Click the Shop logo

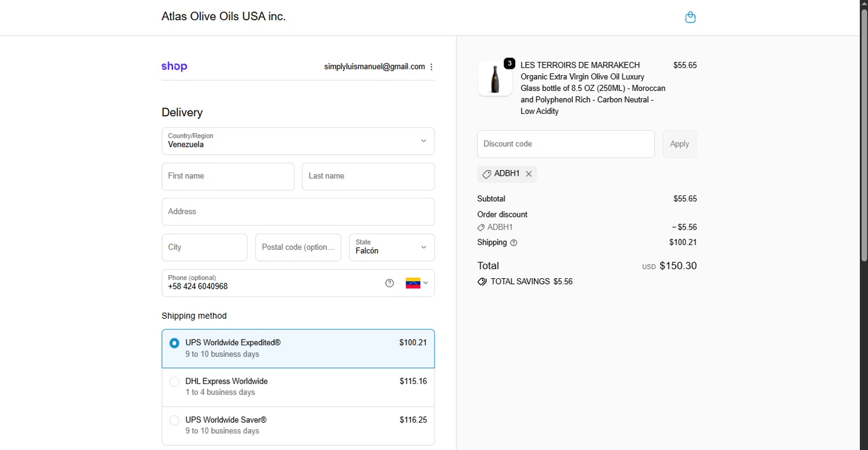click(x=174, y=67)
